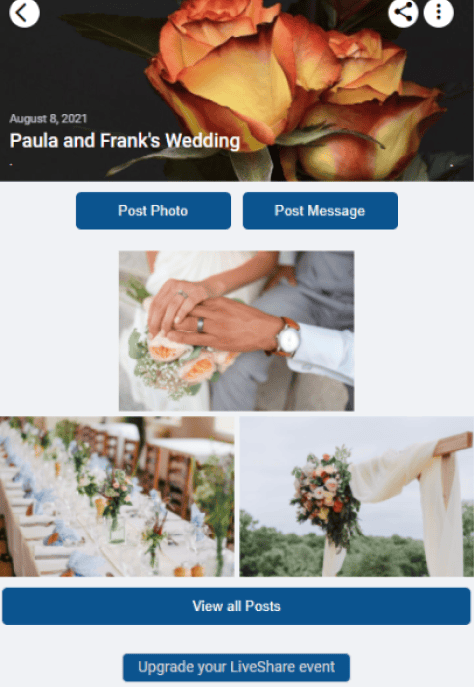Click the draped wooden arch beam

tap(453, 444)
